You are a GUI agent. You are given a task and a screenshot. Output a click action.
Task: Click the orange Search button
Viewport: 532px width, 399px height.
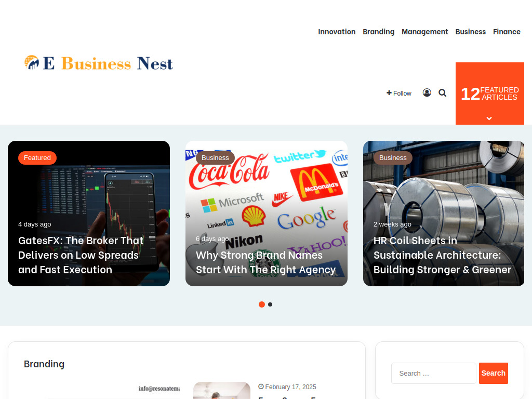coord(494,373)
